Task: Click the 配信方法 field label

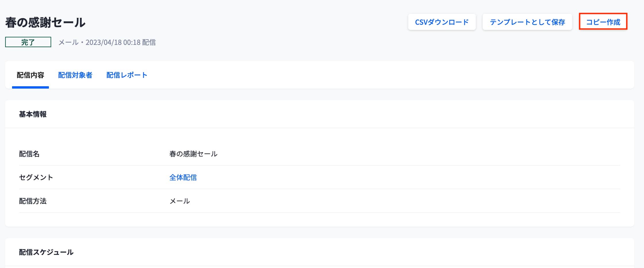Action: coord(33,201)
